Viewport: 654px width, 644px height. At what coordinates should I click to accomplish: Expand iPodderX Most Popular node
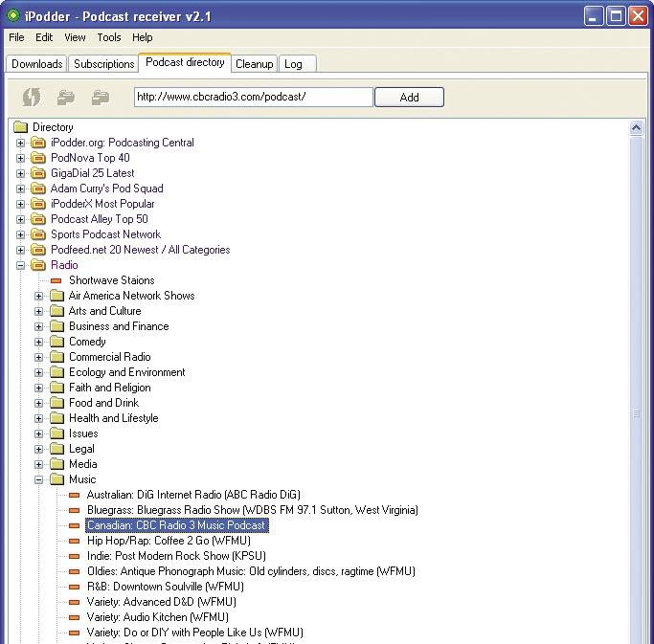click(20, 204)
